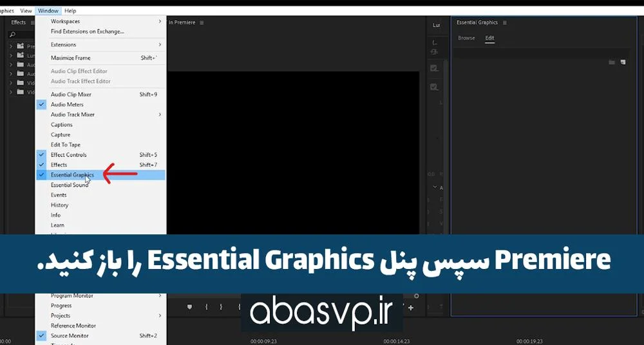Click the New Layer icon in Essential Graphics

pos(623,62)
